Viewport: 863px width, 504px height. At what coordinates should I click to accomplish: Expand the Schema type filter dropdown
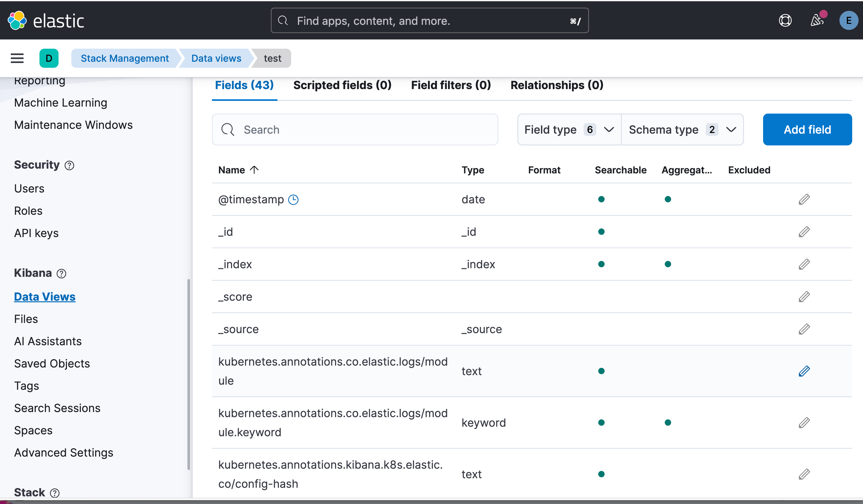[x=682, y=130]
